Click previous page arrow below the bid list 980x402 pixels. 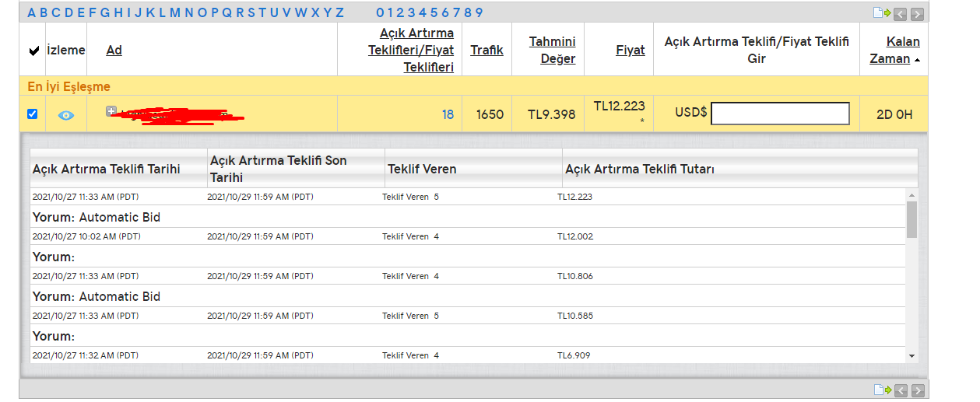(900, 390)
